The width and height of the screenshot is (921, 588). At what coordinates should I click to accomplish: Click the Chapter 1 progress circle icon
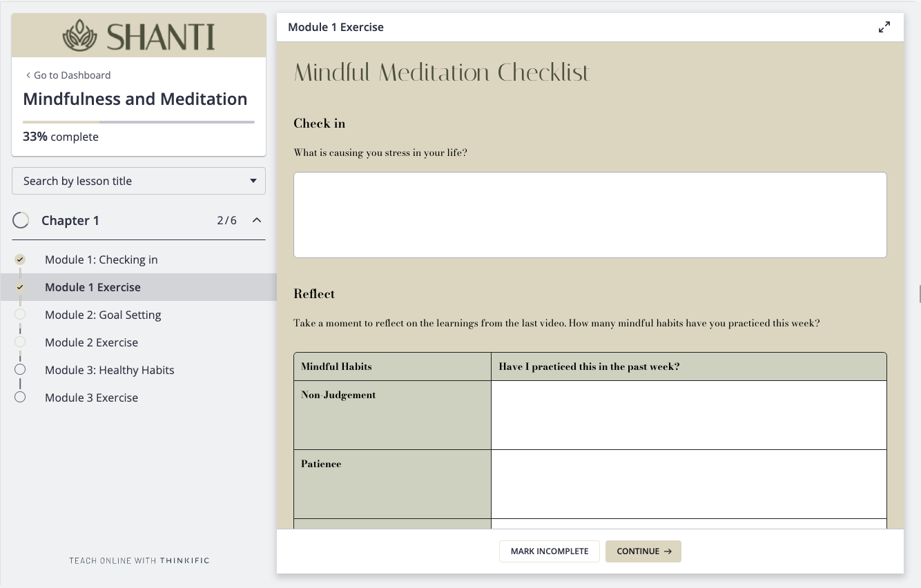[x=21, y=220]
